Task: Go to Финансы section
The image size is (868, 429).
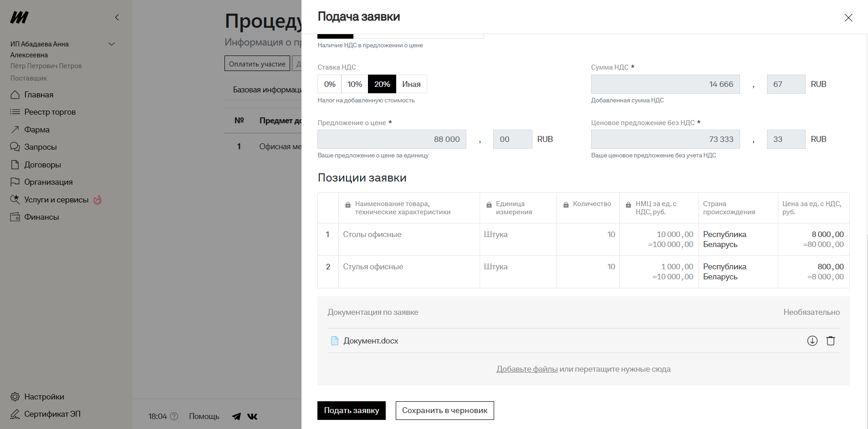Action: click(x=41, y=217)
